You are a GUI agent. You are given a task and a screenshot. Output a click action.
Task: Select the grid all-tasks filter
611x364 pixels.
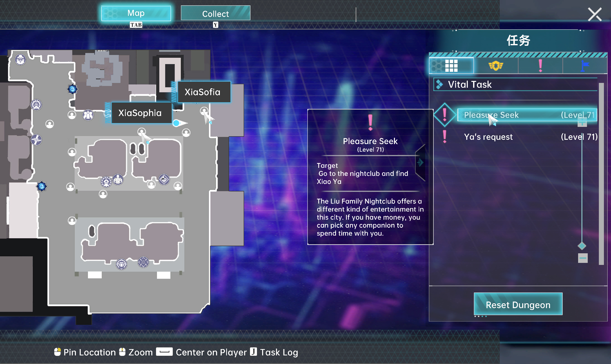(451, 66)
